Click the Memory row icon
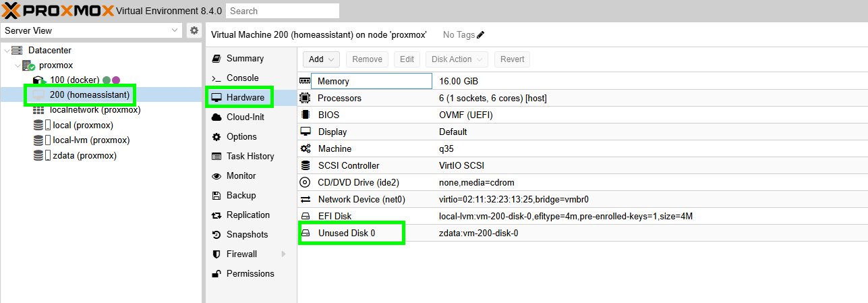The width and height of the screenshot is (868, 303). click(306, 81)
